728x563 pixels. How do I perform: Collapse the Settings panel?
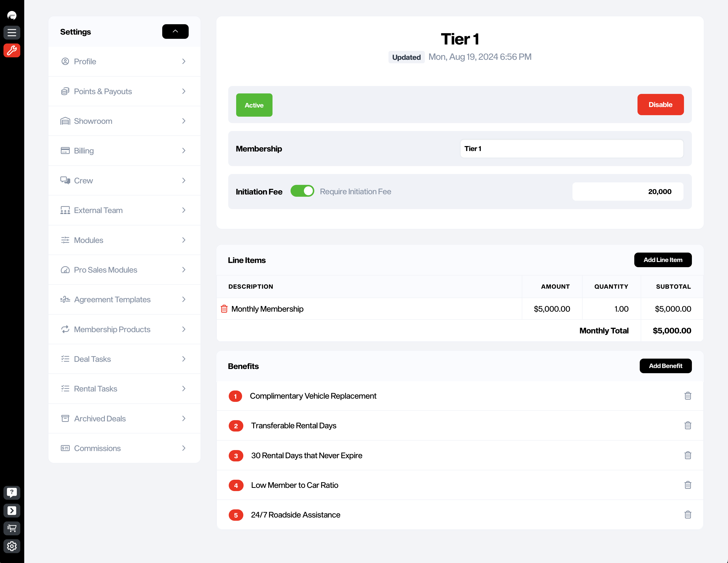(175, 31)
